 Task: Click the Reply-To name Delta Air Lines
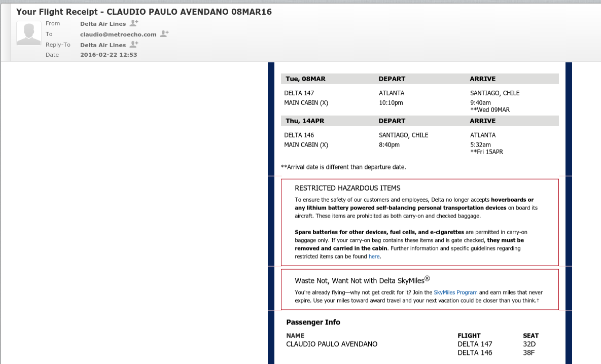click(x=103, y=45)
